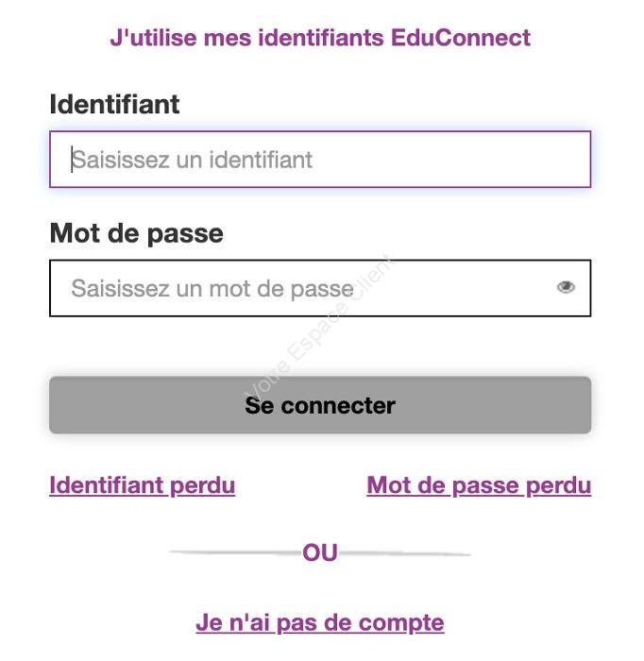Click the EduConnect identifiers heading

coord(320,38)
